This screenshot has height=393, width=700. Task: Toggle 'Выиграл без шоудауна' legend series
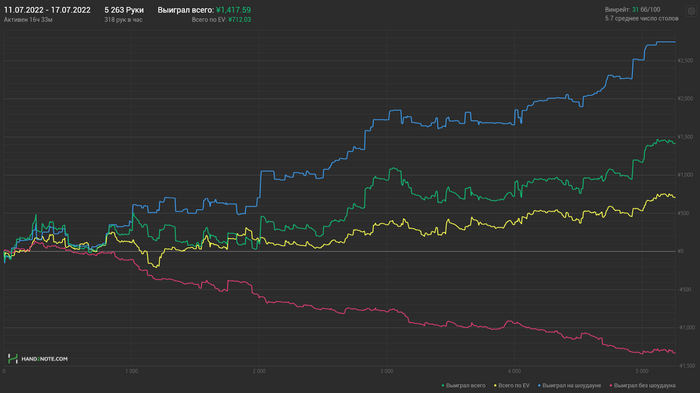[x=642, y=385]
